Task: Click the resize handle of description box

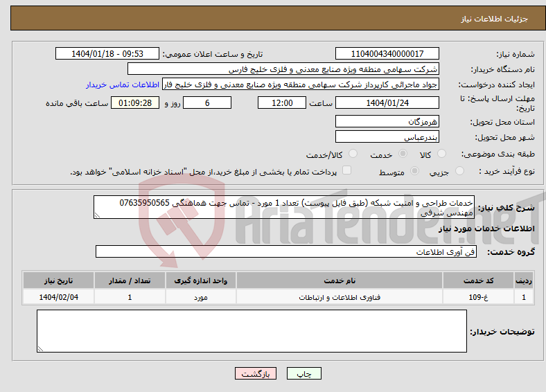Action: [97, 215]
